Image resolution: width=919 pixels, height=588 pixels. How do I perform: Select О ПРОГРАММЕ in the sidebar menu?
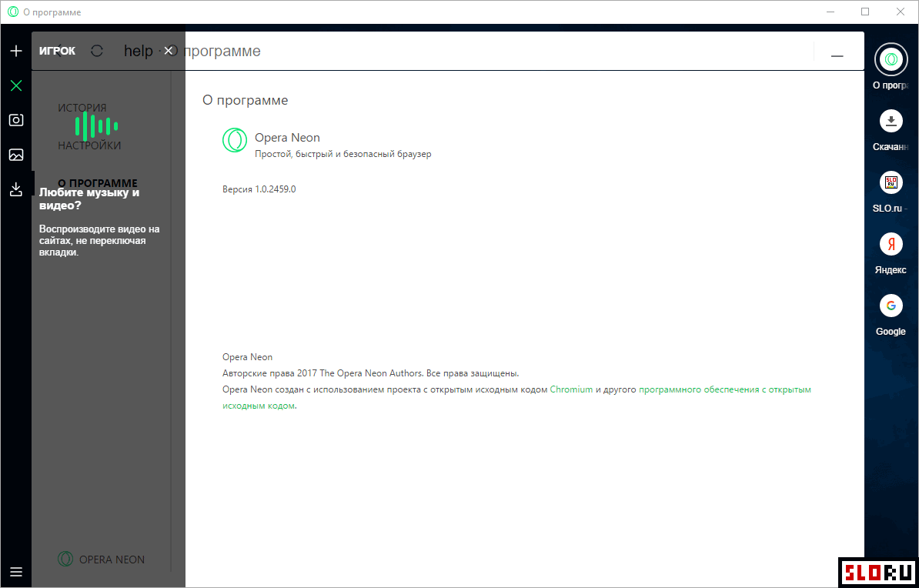[98, 183]
